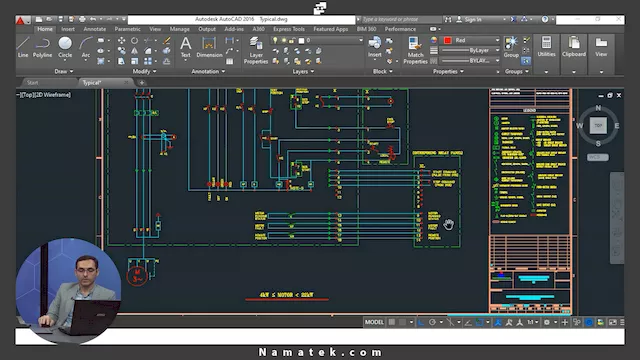This screenshot has width=640, height=360.
Task: Switch to the Start drawing tab
Action: [x=33, y=82]
